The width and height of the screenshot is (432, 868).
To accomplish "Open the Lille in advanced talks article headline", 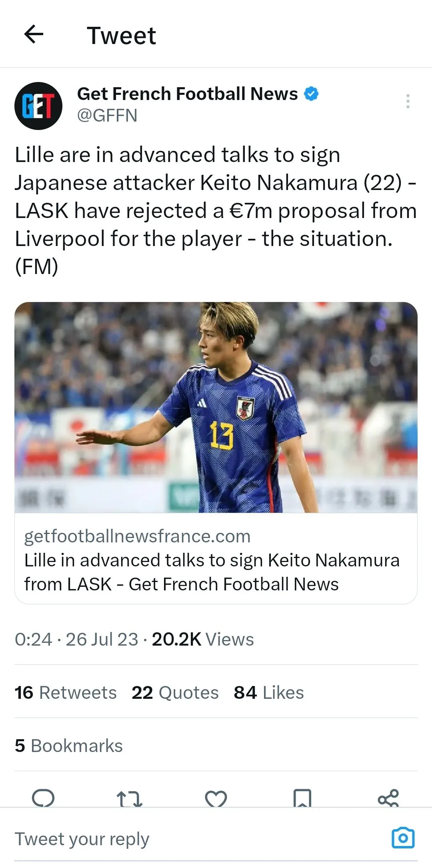I will click(212, 572).
